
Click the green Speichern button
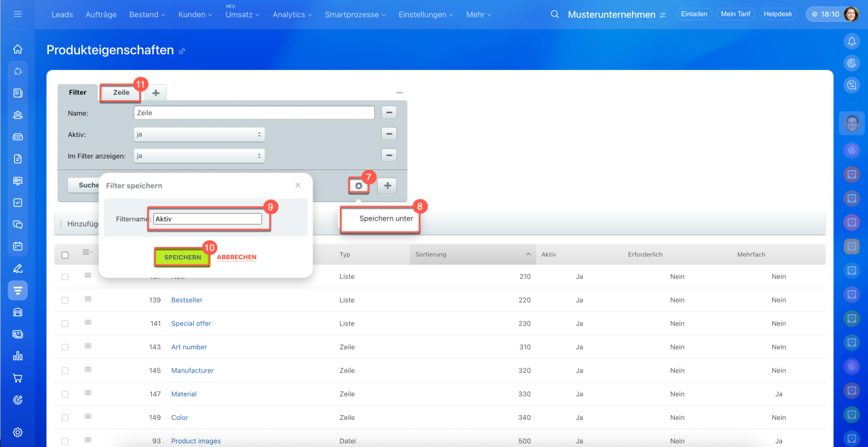(182, 258)
